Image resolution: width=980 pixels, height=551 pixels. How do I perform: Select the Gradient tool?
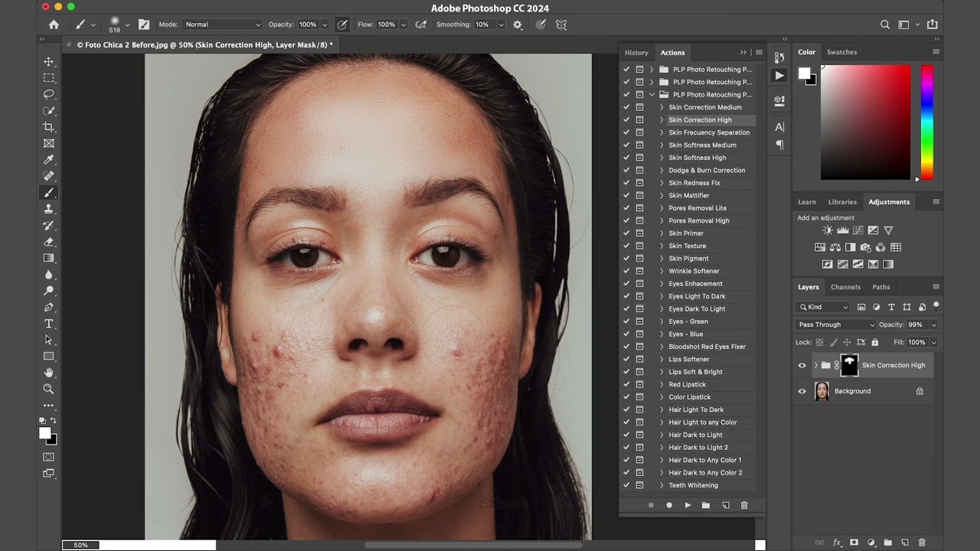49,258
